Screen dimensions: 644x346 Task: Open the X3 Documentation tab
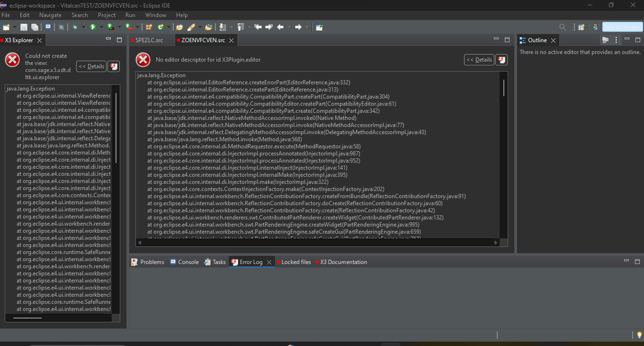click(x=341, y=262)
